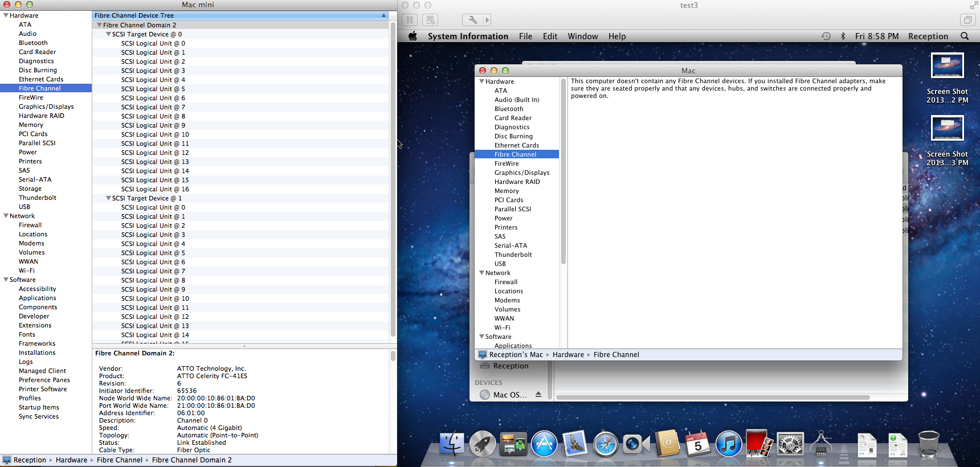Screen dimensions: 980x467
Task: Open Spotlight search magnifier
Action: click(x=965, y=36)
